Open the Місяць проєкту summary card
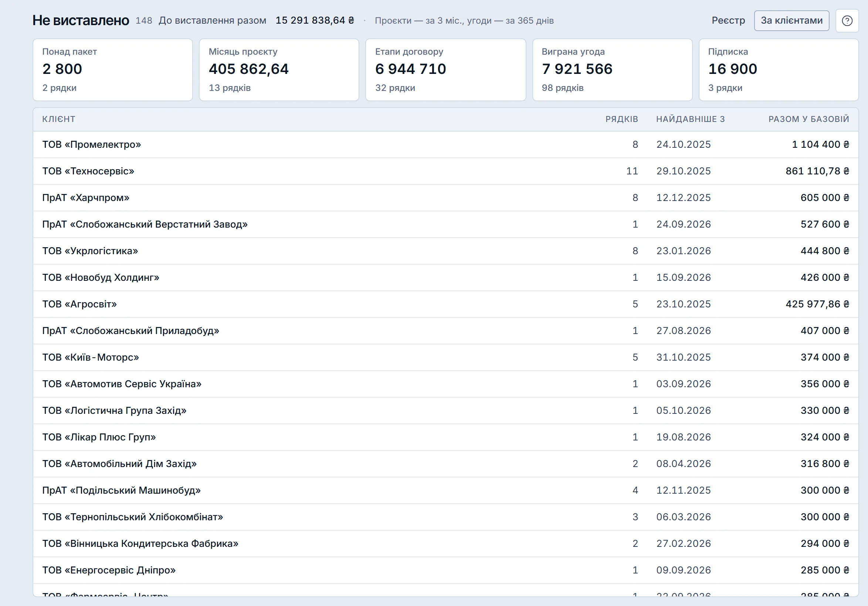 (x=279, y=70)
